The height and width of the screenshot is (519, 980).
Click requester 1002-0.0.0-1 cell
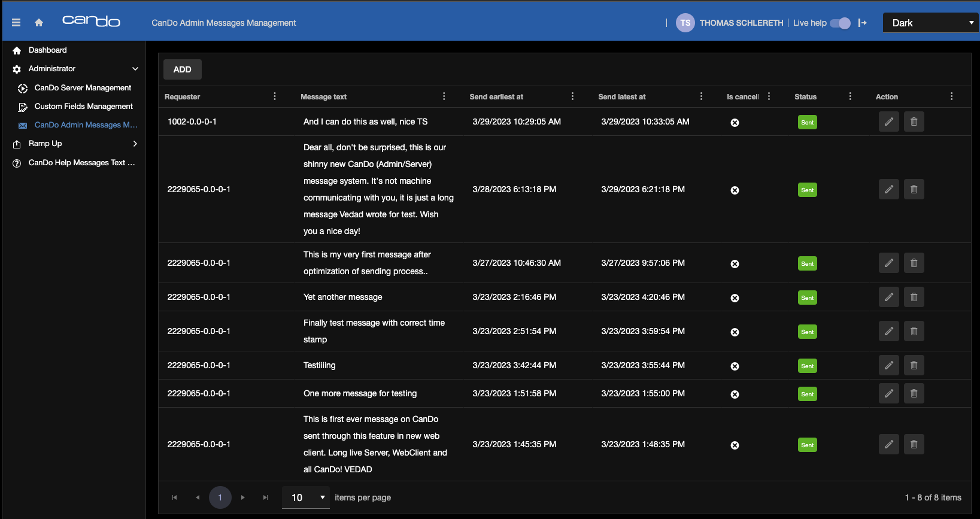pos(192,122)
